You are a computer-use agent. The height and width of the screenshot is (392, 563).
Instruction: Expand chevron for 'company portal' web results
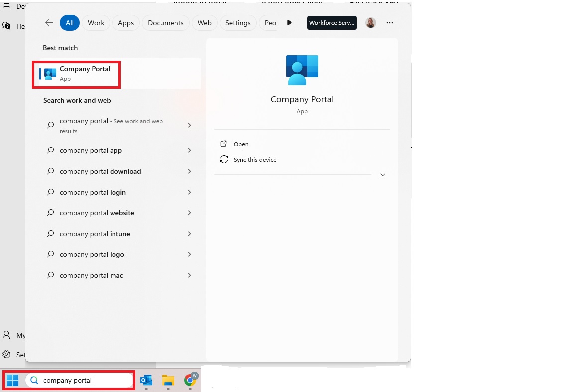coord(189,125)
